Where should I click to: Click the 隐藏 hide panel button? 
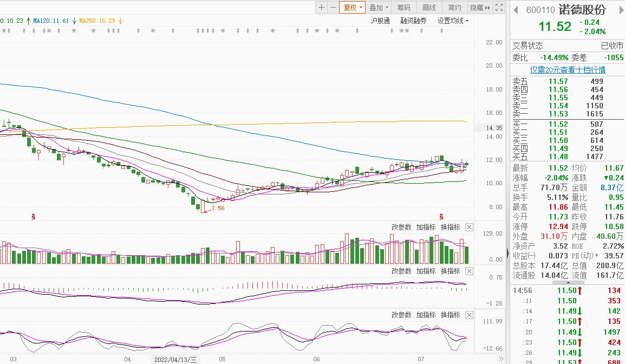[479, 7]
